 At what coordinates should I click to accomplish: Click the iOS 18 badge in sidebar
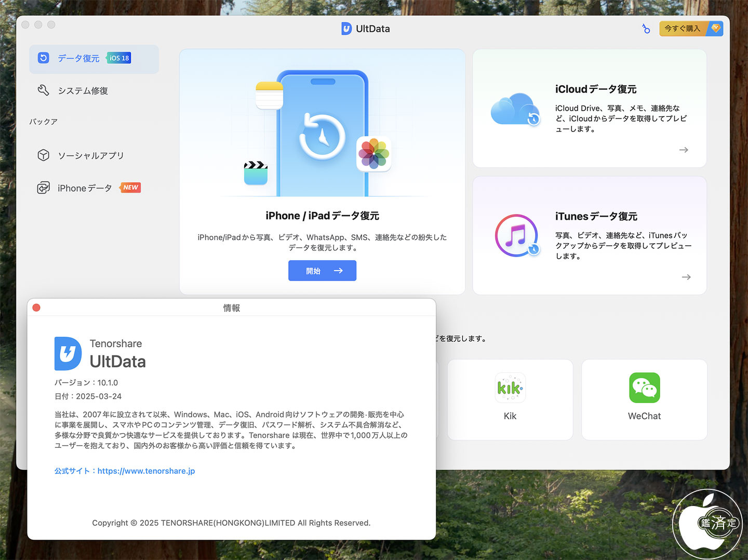119,58
